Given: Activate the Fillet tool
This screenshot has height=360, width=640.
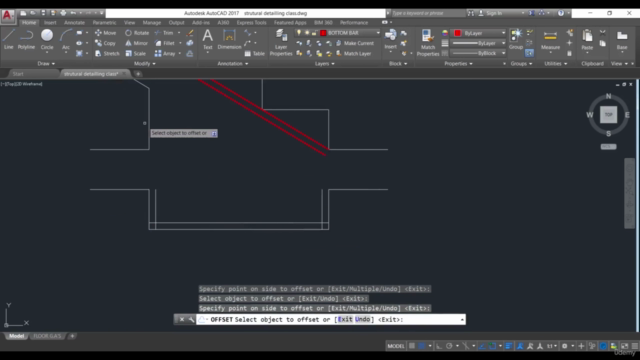Looking at the screenshot, I should tap(165, 43).
